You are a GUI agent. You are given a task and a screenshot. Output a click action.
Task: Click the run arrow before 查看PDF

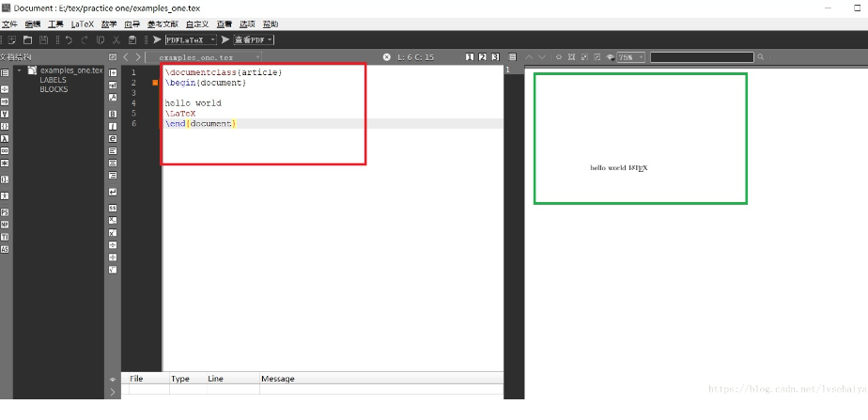(x=225, y=39)
